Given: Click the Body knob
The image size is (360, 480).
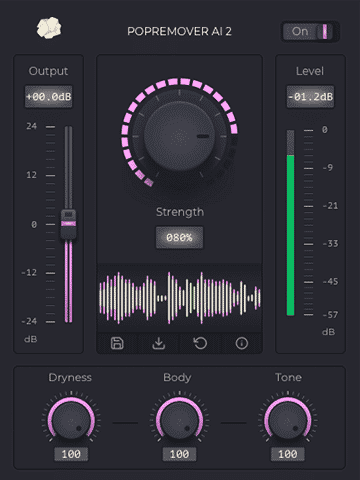Looking at the screenshot, I should pyautogui.click(x=179, y=421).
